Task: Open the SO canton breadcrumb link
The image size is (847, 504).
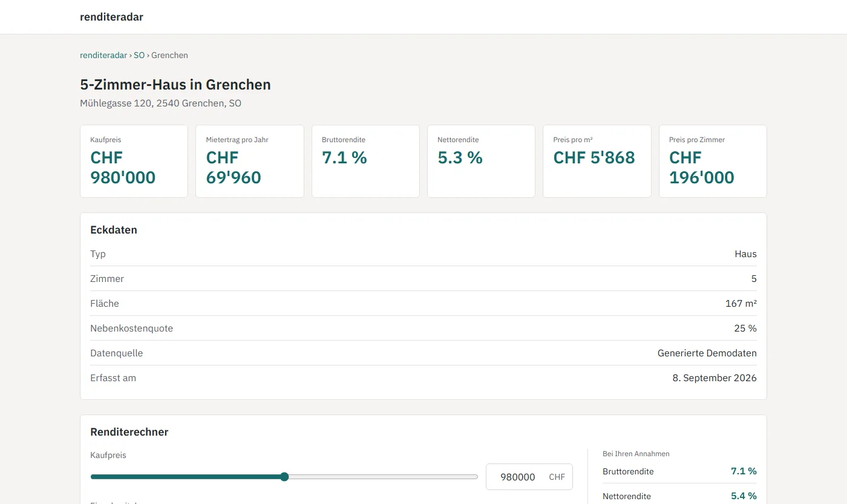Action: [139, 55]
